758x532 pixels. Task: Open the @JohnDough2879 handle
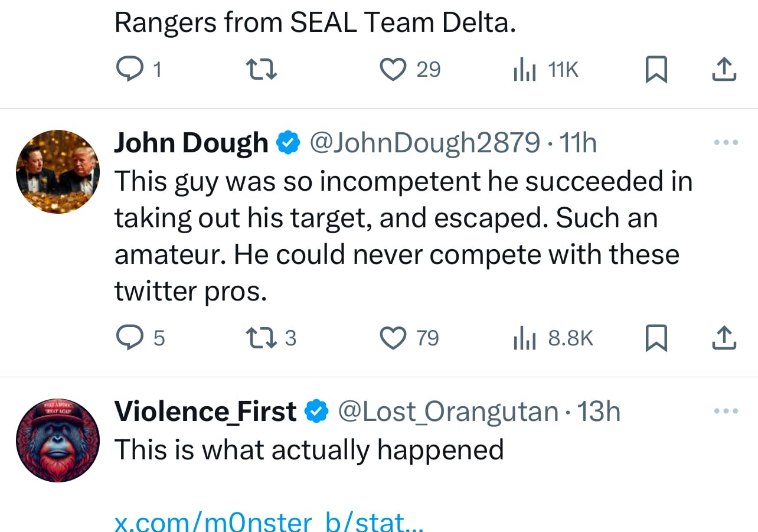point(424,143)
